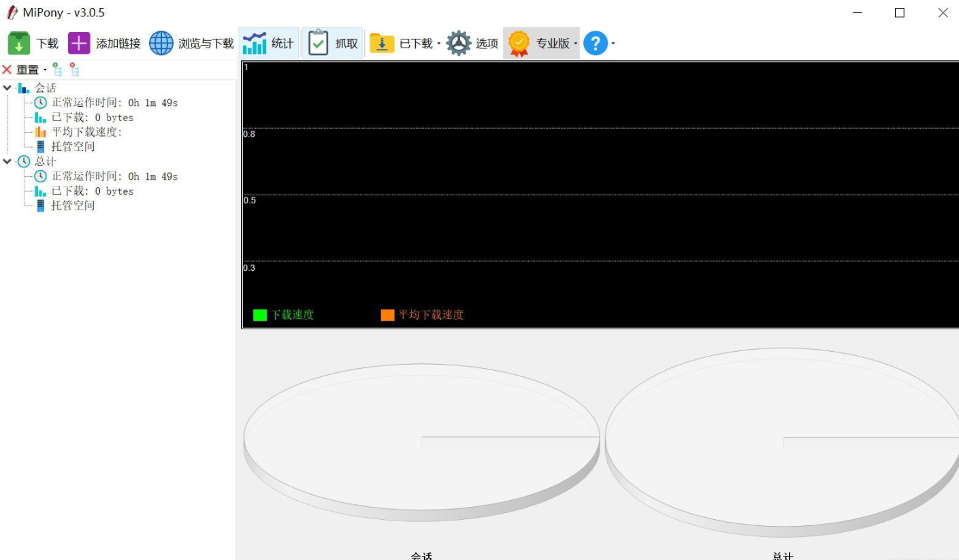The height and width of the screenshot is (560, 959).
Task: Select 正常运作时间 row under 总计
Action: 106,176
